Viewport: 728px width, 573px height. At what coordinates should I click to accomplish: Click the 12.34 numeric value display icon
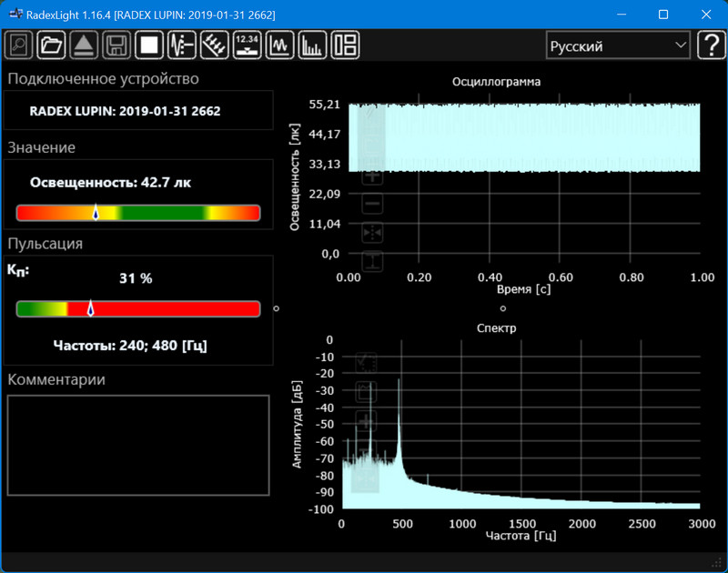click(247, 45)
